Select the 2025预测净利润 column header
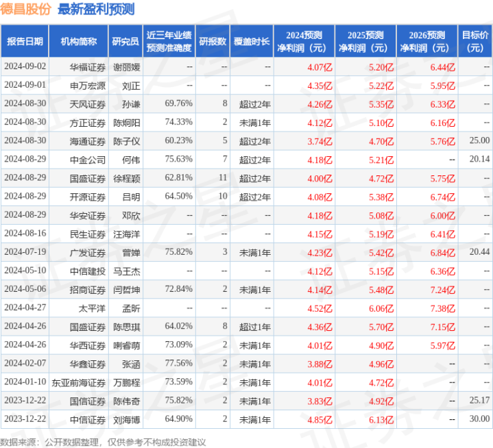493x448 pixels. pos(365,42)
